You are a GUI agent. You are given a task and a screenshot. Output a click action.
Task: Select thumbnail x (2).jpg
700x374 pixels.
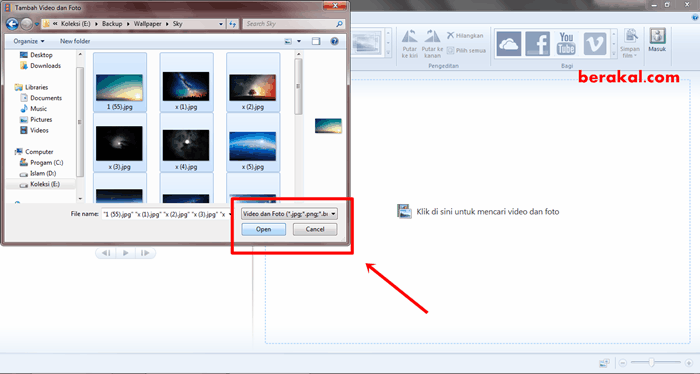click(253, 82)
